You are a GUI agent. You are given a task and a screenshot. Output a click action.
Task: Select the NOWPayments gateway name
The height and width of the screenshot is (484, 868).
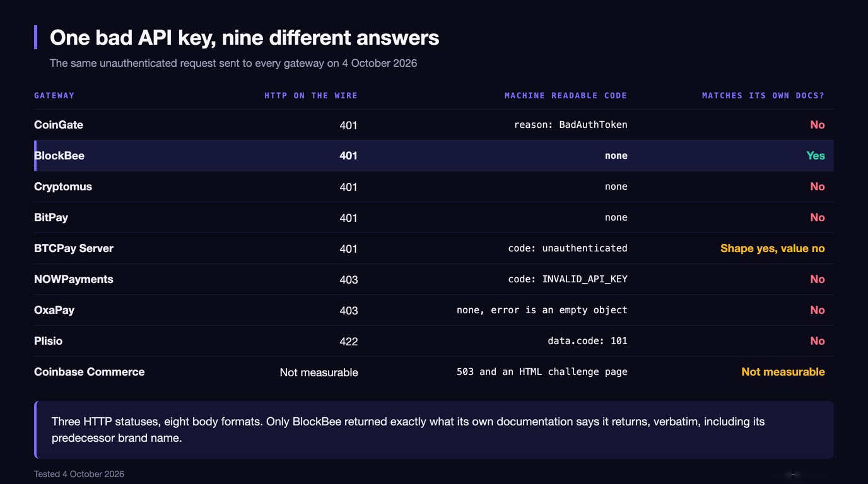[74, 279]
